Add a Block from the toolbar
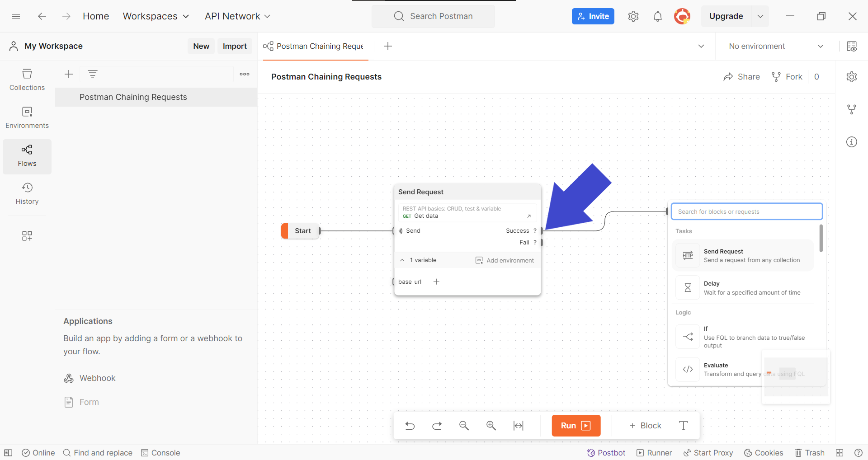 click(645, 426)
